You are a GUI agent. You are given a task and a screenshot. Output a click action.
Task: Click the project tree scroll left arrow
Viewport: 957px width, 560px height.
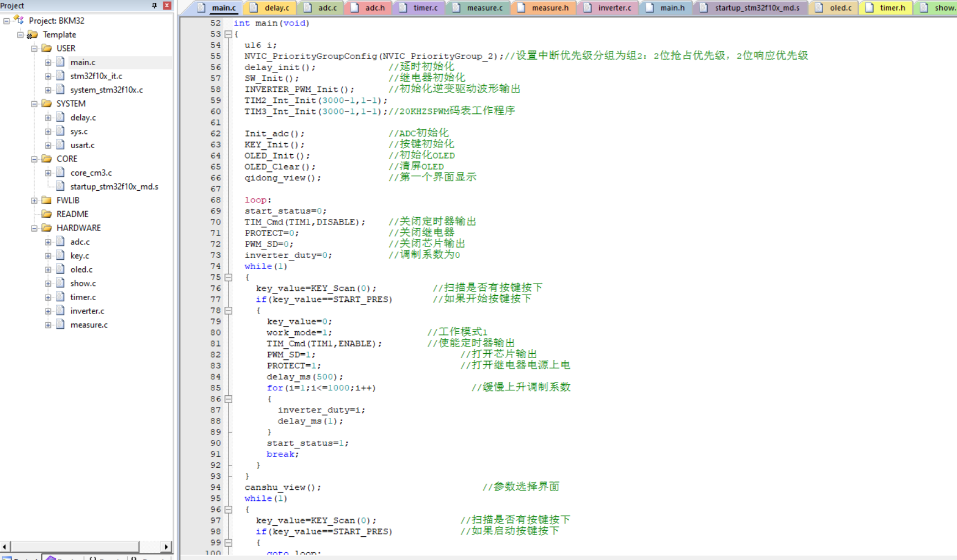click(x=4, y=547)
